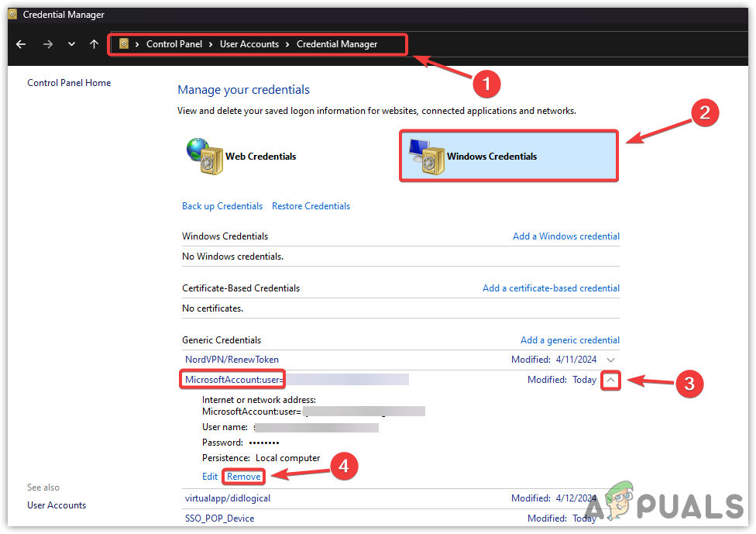Select Credential Manager in the breadcrumb

[337, 44]
